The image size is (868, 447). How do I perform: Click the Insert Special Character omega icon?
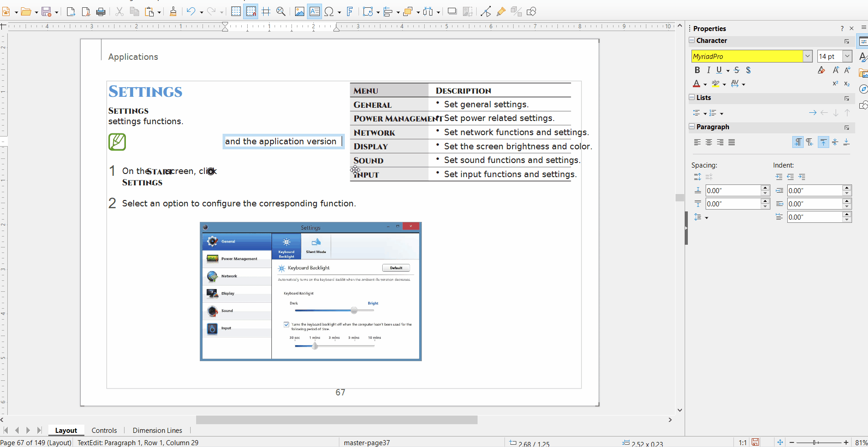coord(329,12)
